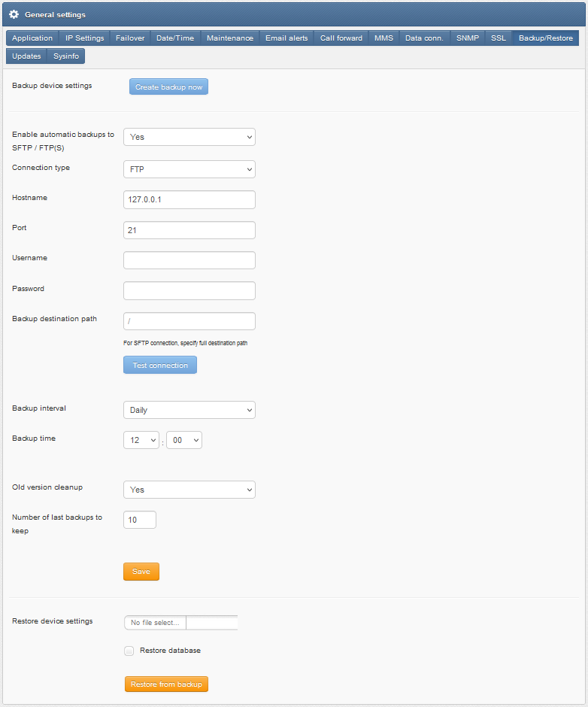Focus the Password input field
588x707 pixels.
point(189,291)
